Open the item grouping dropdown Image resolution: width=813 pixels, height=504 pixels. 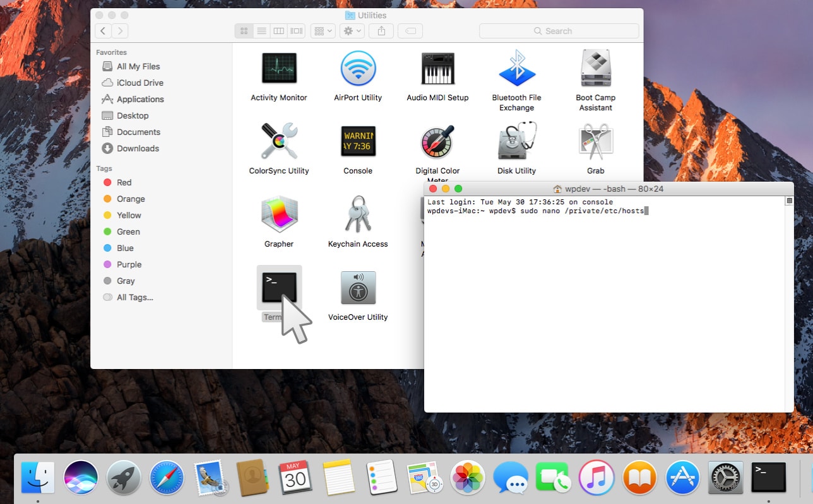pyautogui.click(x=323, y=30)
